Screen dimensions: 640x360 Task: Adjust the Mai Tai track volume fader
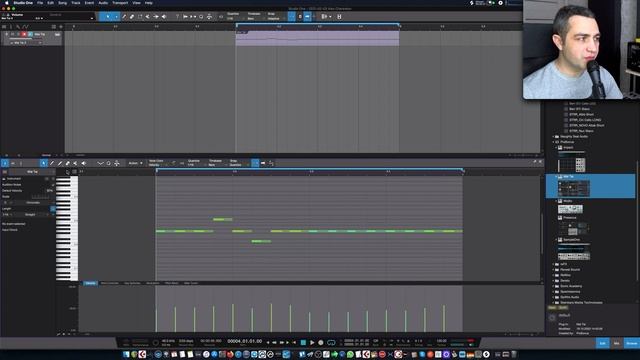click(x=27, y=38)
